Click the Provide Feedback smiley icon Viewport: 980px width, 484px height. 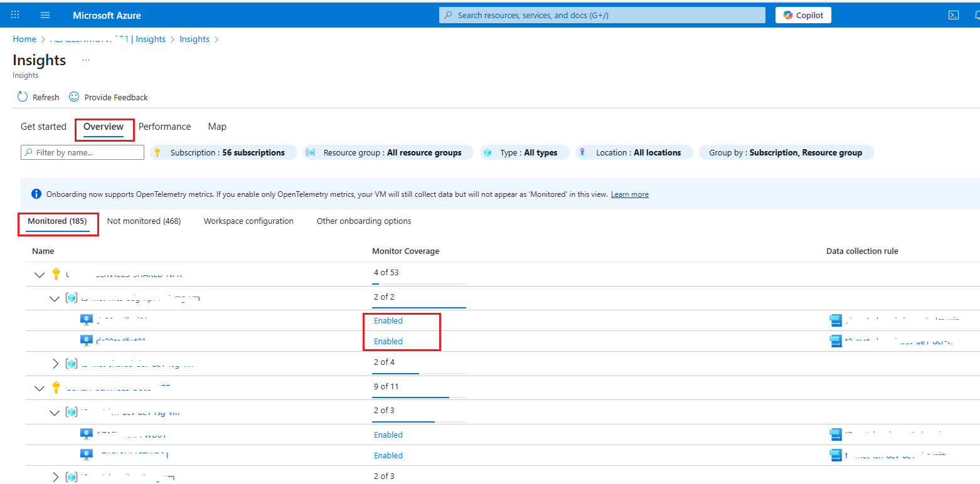coord(74,97)
